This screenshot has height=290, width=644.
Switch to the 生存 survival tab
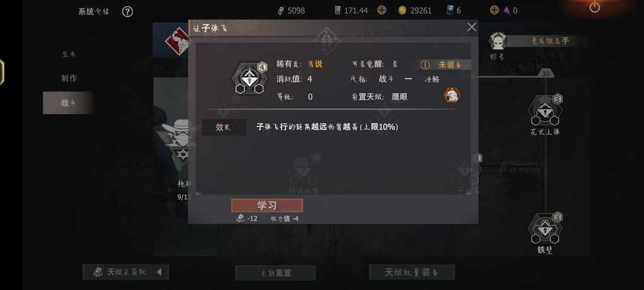click(x=69, y=54)
